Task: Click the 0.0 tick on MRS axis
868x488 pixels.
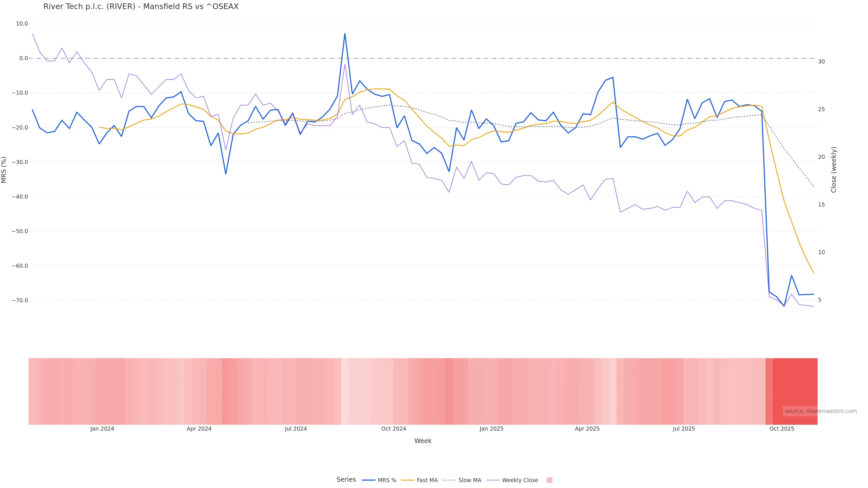Action: 24,58
